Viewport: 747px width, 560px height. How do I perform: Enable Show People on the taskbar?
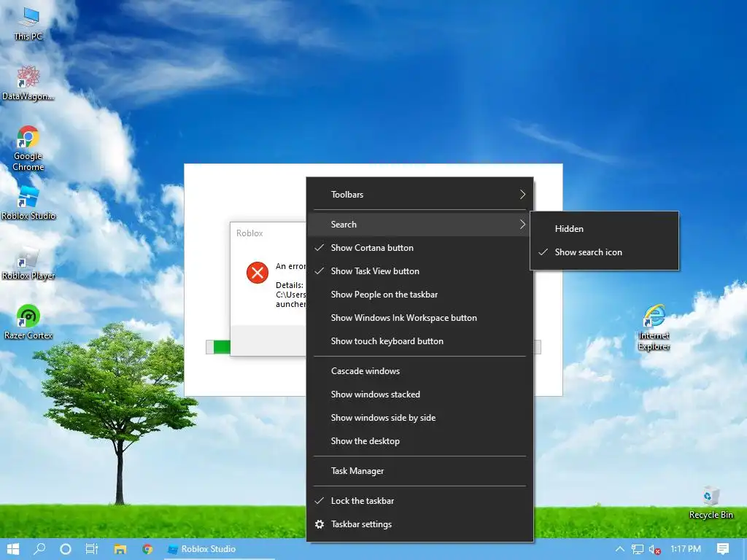click(x=419, y=295)
